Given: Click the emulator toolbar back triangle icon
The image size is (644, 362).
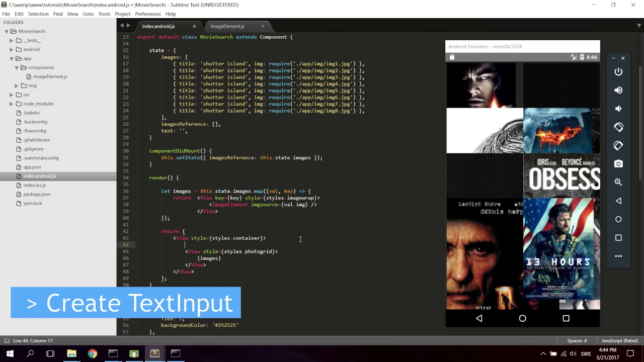Looking at the screenshot, I should pyautogui.click(x=618, y=201).
